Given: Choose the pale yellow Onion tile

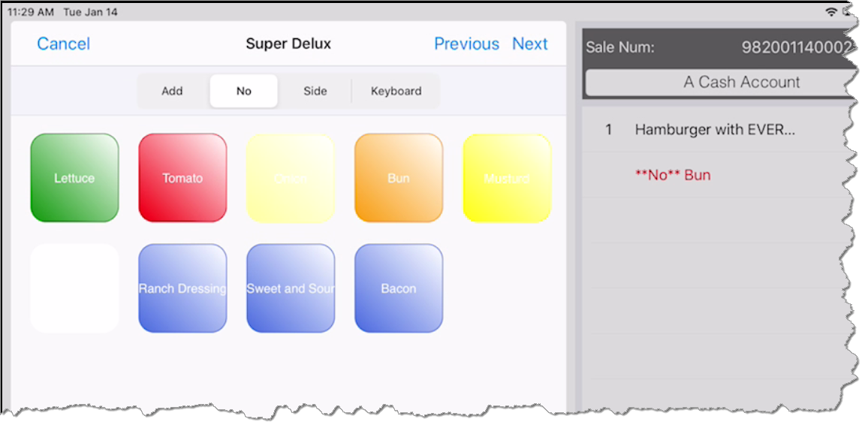Looking at the screenshot, I should coord(291,178).
